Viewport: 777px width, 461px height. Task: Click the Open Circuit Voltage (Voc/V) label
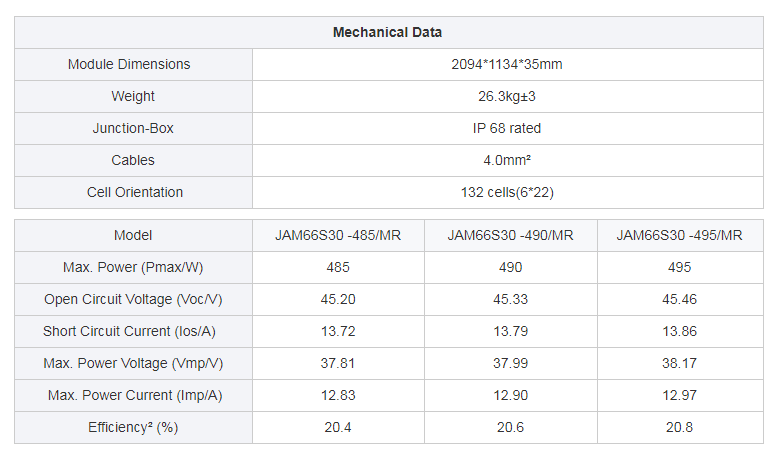pos(133,299)
